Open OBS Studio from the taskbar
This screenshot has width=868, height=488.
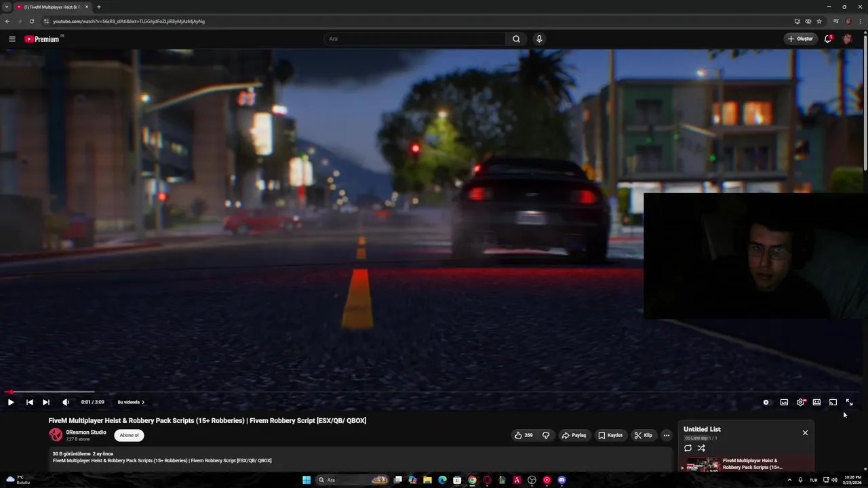532,480
